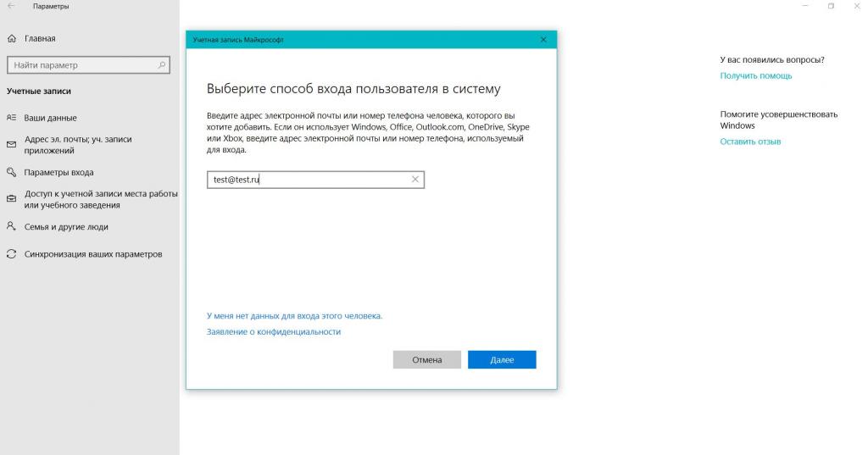Clear the email field with X icon
Image resolution: width=868 pixels, height=455 pixels.
pos(415,180)
